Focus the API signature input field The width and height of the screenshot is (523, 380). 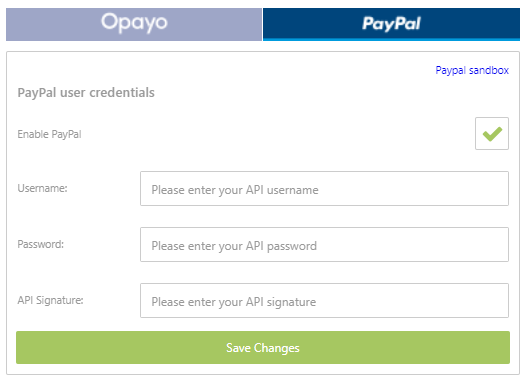[x=325, y=301]
